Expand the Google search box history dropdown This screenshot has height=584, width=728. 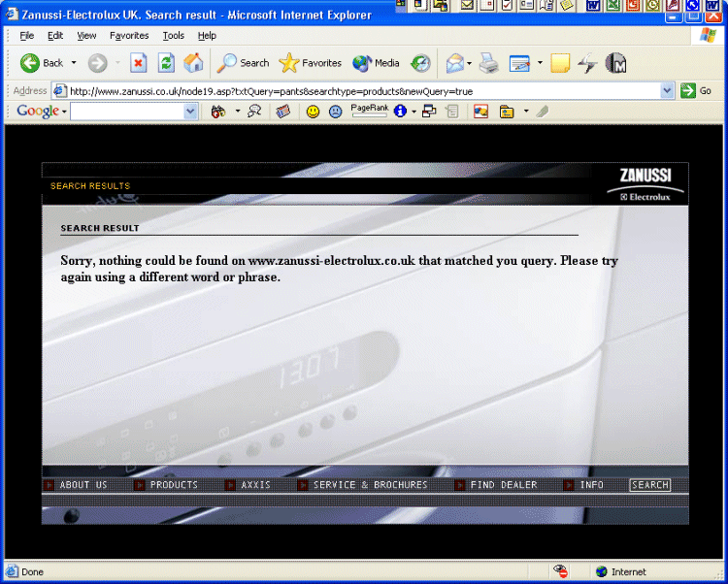[190, 112]
